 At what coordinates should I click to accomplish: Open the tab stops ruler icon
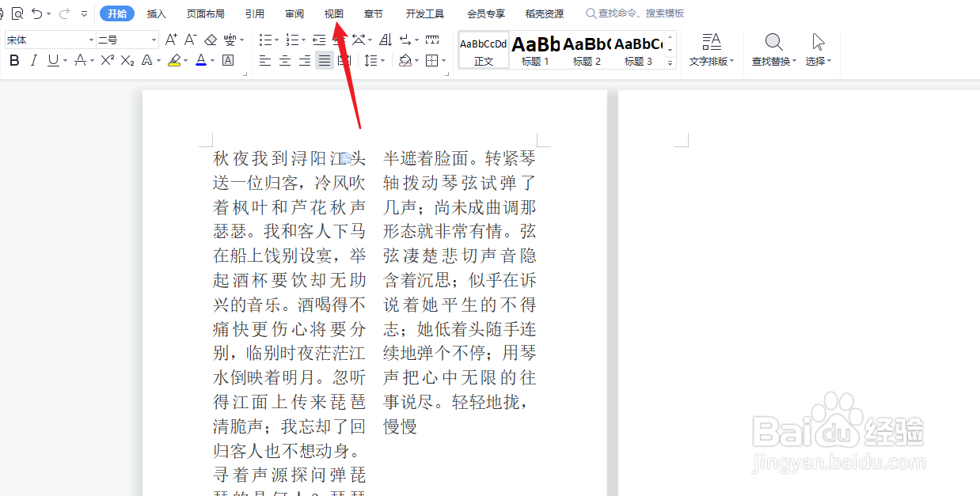432,40
